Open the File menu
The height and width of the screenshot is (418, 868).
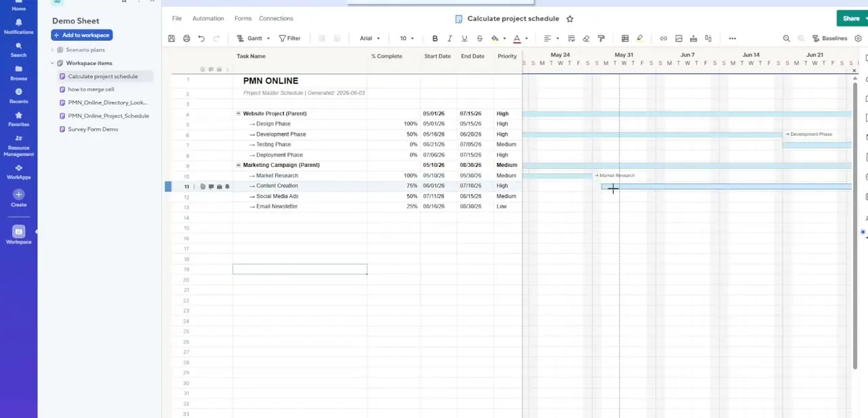[x=177, y=18]
